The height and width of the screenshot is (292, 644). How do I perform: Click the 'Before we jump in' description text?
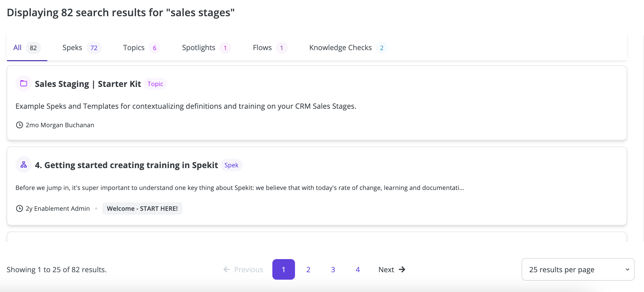pos(240,188)
